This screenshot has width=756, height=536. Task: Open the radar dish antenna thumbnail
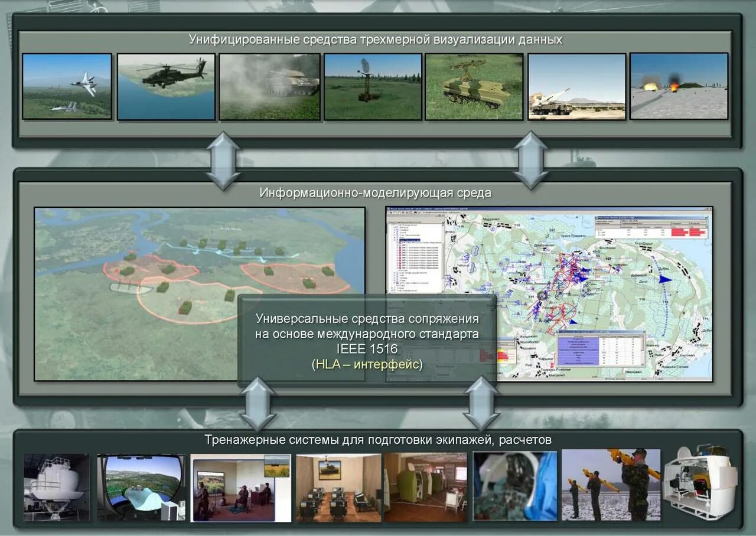(x=373, y=87)
